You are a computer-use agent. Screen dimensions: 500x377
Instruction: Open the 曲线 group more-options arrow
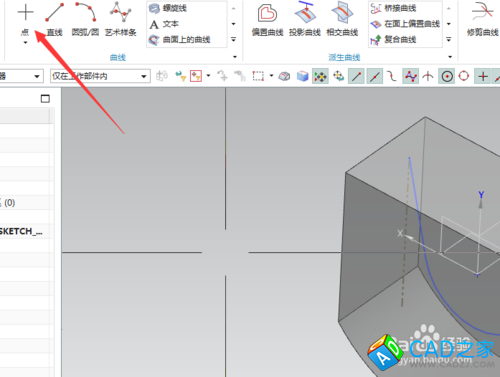(235, 57)
